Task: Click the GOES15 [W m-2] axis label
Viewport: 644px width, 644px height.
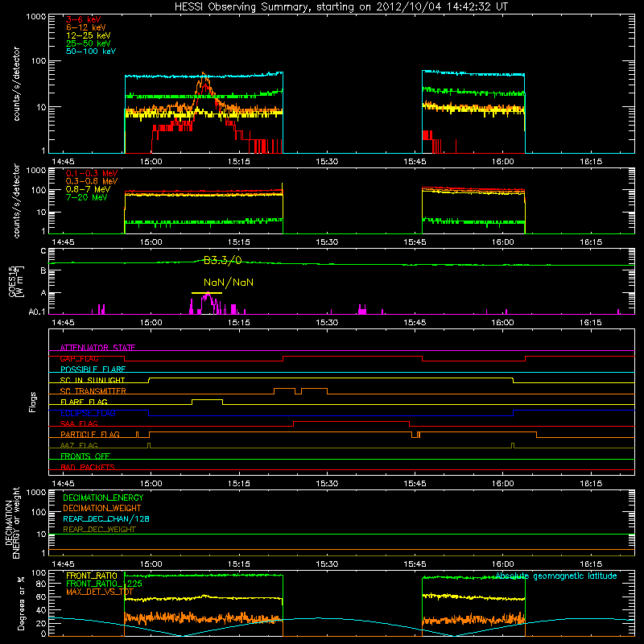Action: point(16,281)
